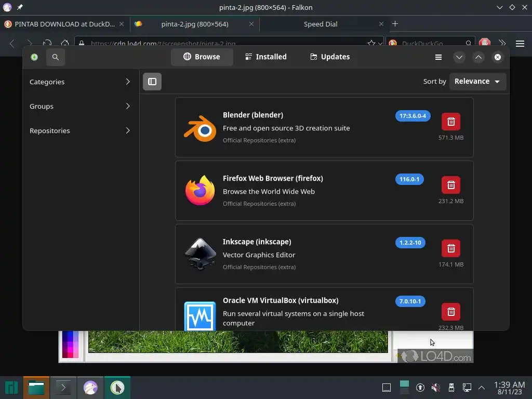Viewport: 532px width, 399px height.
Task: Click the Pamac green app icon
Action: coord(34,57)
